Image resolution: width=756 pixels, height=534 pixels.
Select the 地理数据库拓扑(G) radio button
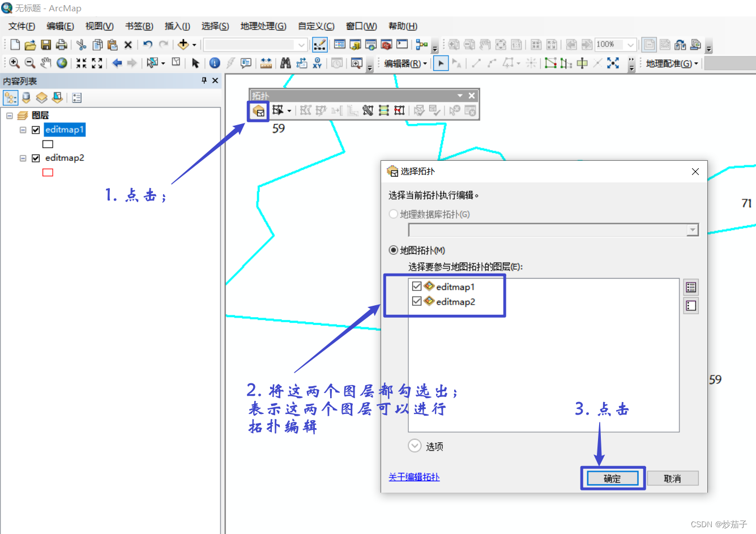tap(394, 214)
